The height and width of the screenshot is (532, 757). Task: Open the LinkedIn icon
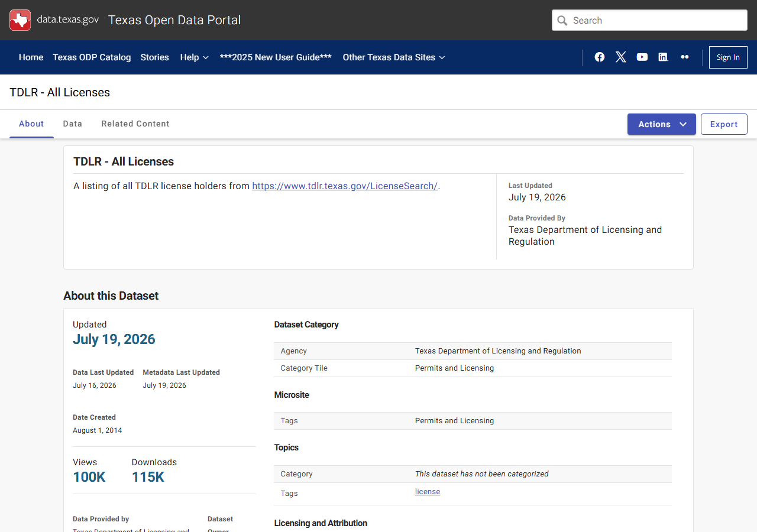coord(664,57)
